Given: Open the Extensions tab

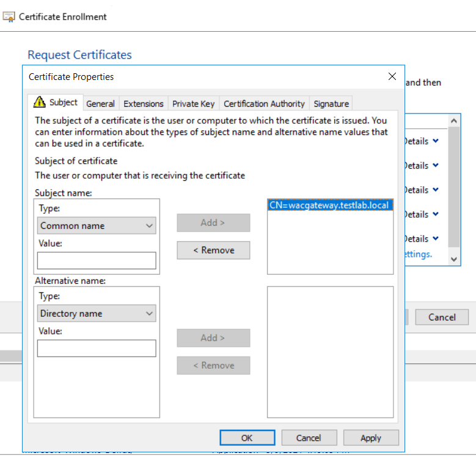Looking at the screenshot, I should tap(143, 104).
